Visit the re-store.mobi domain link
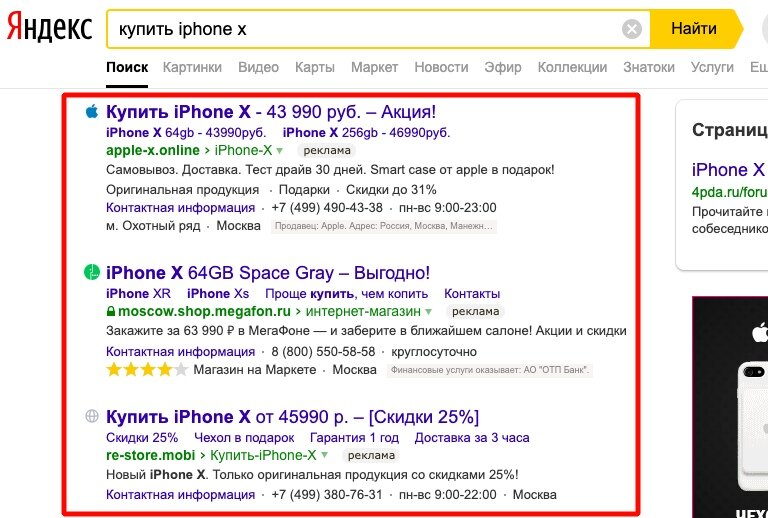 (x=151, y=455)
